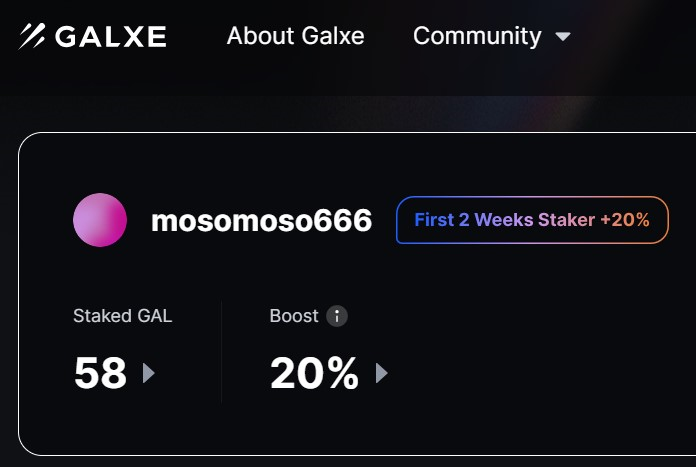The width and height of the screenshot is (696, 467).
Task: Click the divider between Staked GAL and Boost
Action: point(221,352)
